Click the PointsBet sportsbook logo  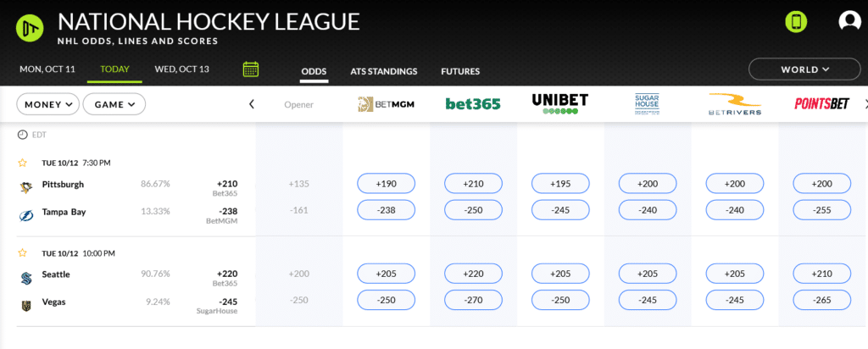click(x=821, y=104)
